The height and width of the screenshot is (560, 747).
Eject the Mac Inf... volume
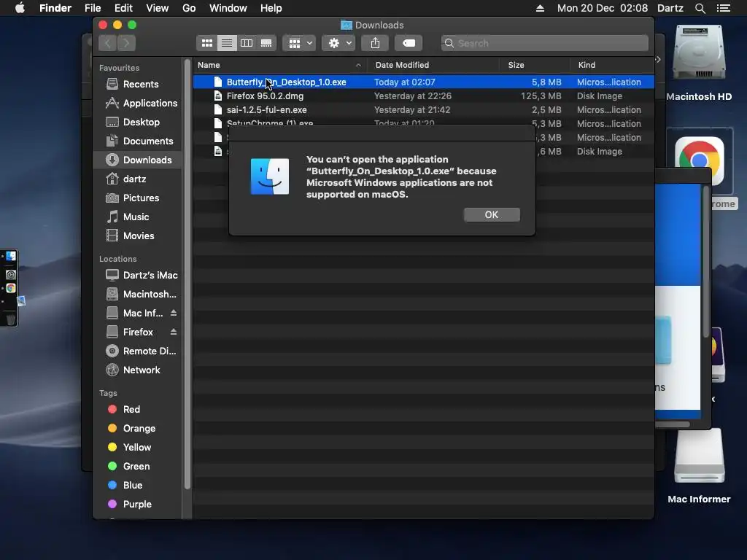[174, 313]
